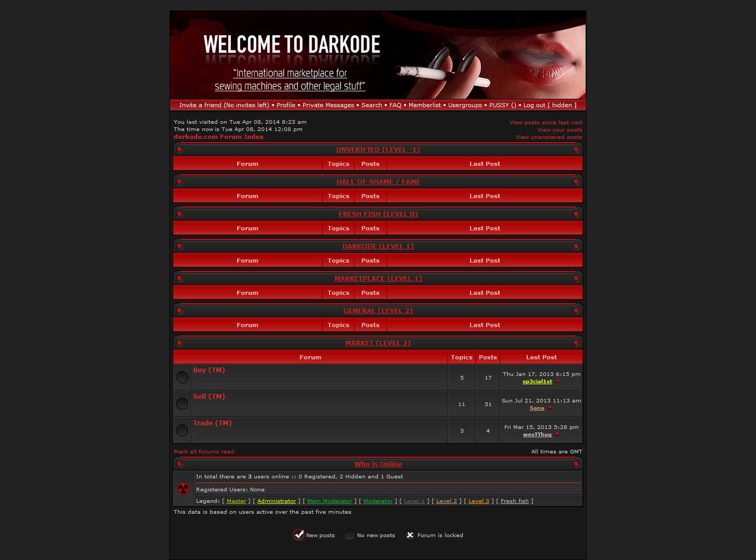The image size is (756, 560).
Task: Expand the MARKETPLACE (LEVEL 1) category
Action: 378,279
